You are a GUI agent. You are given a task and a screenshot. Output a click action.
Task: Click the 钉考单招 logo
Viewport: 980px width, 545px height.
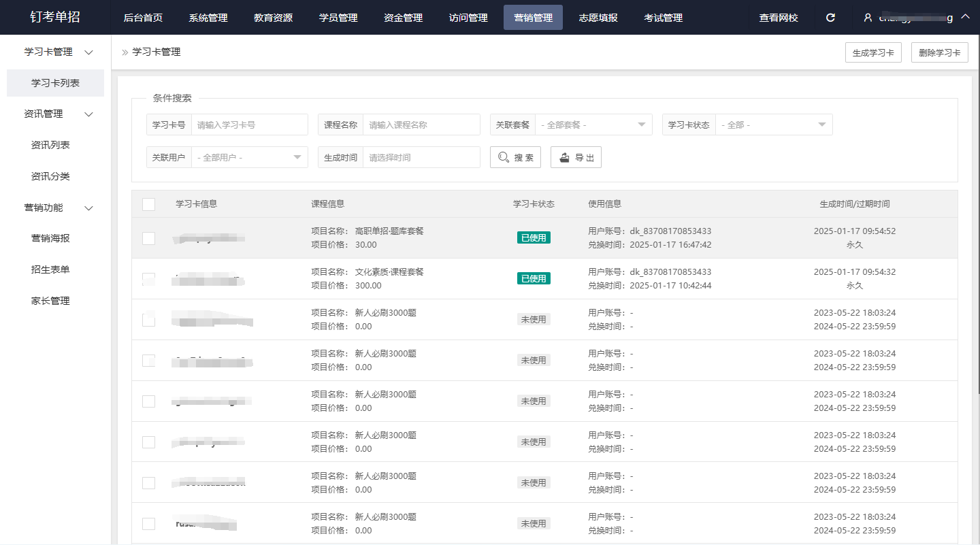(x=55, y=17)
